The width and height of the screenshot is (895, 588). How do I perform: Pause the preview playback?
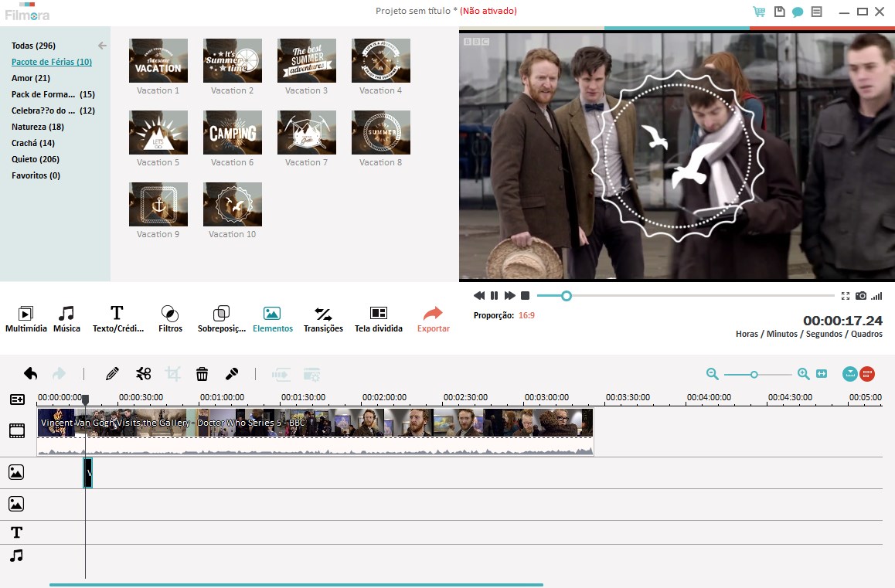click(495, 296)
